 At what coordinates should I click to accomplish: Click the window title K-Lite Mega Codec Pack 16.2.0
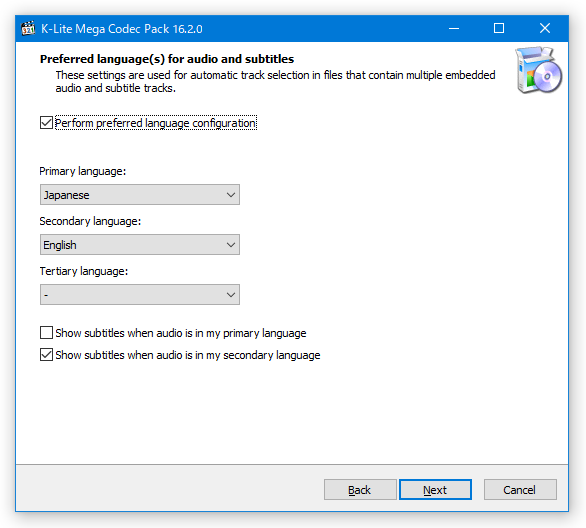point(122,29)
